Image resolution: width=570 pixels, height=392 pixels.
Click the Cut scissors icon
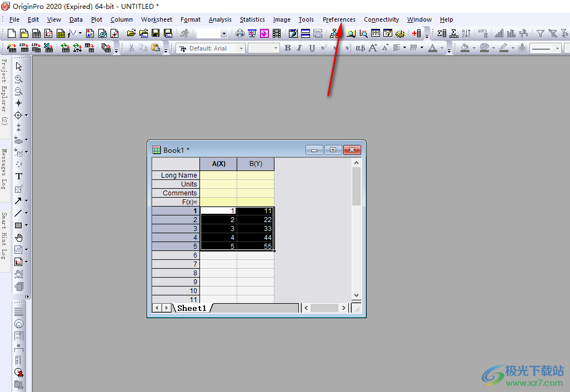131,48
